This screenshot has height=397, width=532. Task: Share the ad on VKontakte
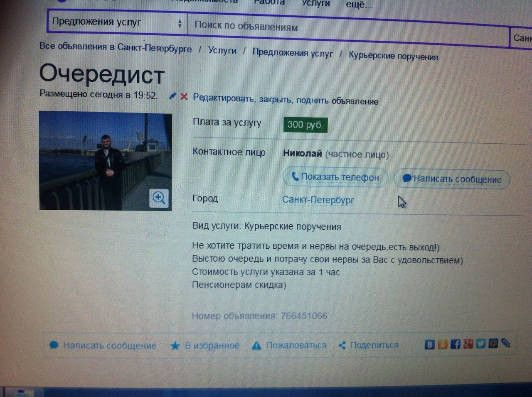click(x=430, y=345)
